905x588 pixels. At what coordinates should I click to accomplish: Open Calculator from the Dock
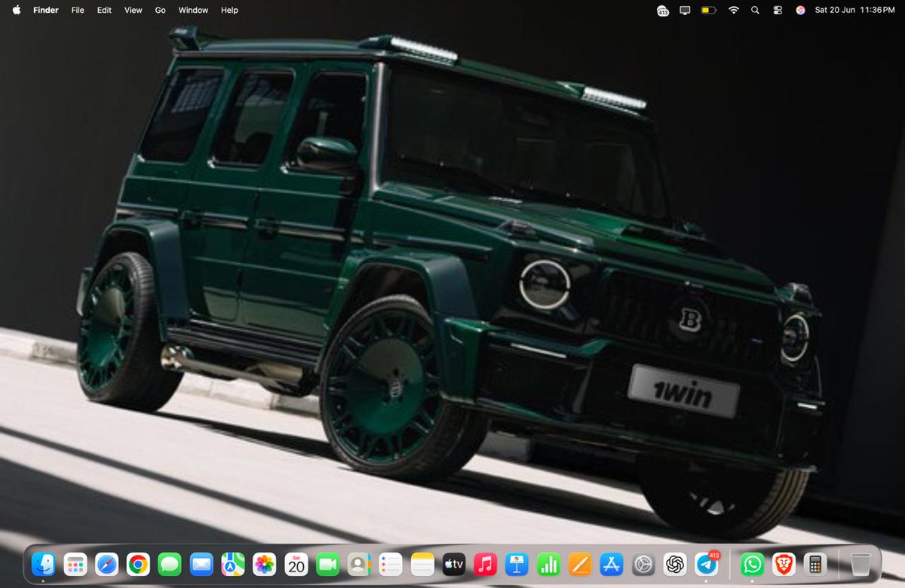click(815, 564)
